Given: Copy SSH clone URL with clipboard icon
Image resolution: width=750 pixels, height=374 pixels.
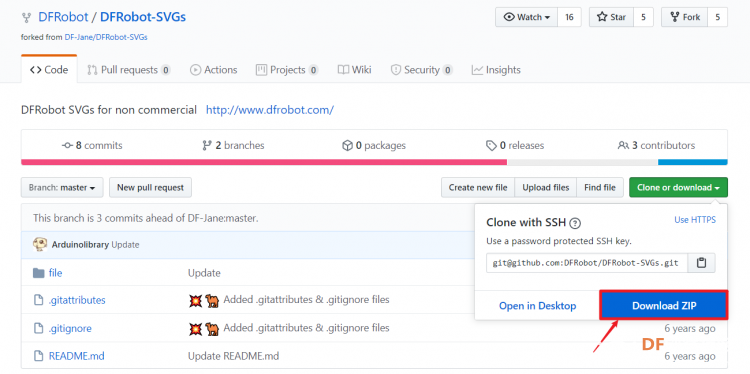Looking at the screenshot, I should coord(701,263).
